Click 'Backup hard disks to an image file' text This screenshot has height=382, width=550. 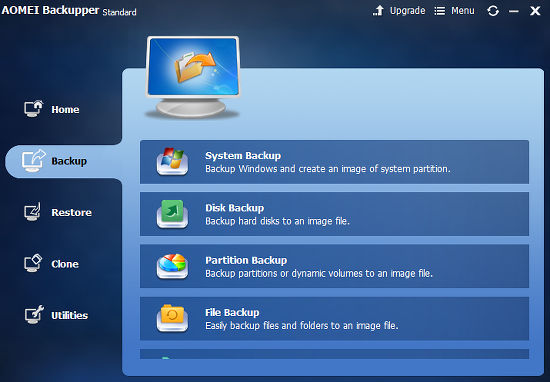click(x=277, y=221)
